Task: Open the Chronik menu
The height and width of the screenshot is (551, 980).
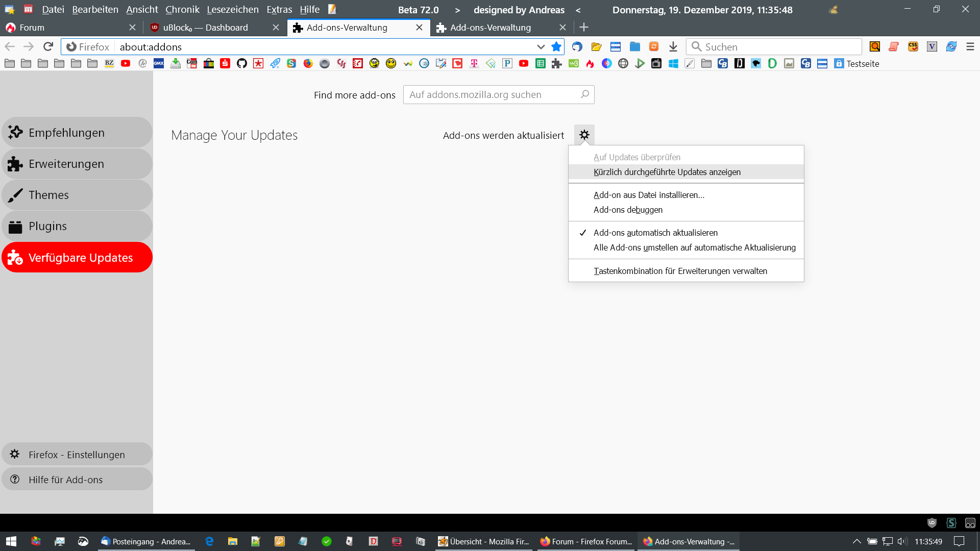Action: click(182, 10)
